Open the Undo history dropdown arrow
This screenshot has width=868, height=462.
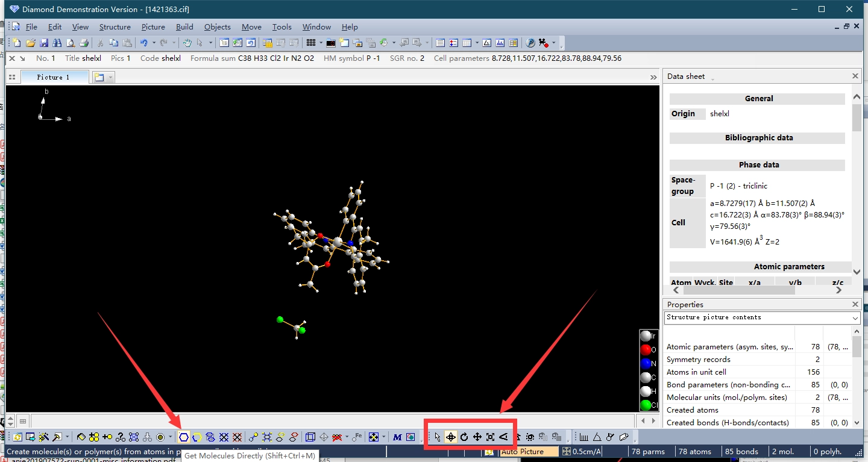coord(154,43)
